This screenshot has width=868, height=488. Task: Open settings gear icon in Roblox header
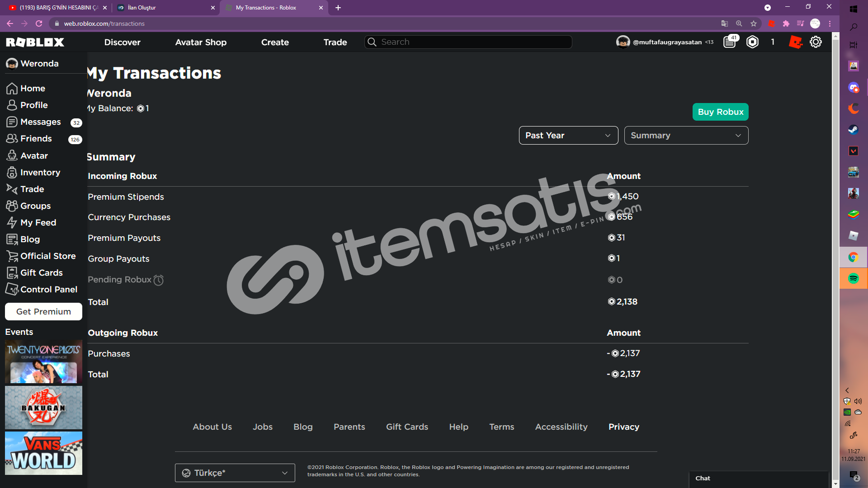(816, 42)
